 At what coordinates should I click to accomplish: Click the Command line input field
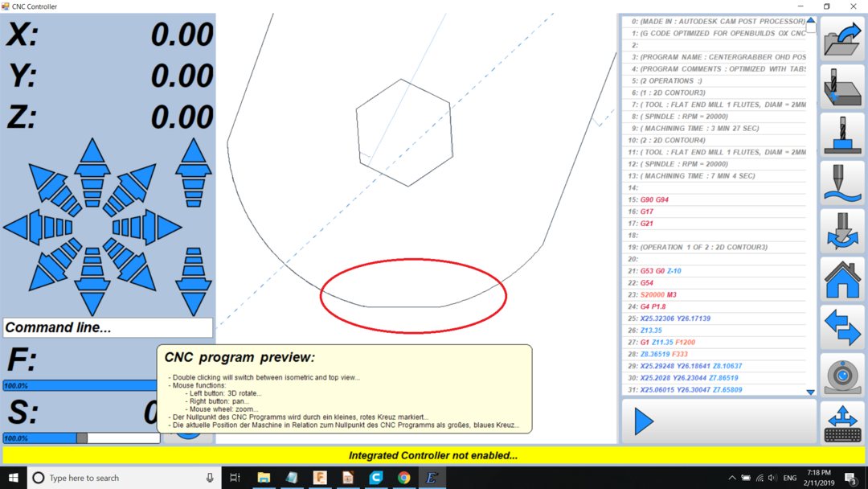coord(108,327)
